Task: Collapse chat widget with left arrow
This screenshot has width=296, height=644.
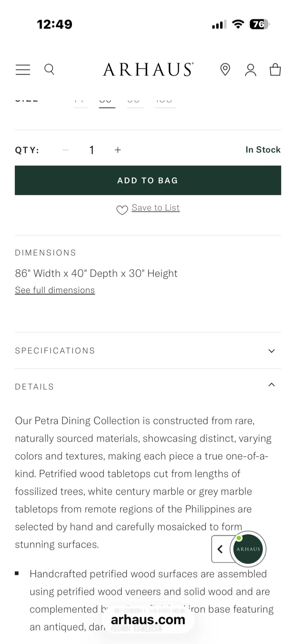Action: click(x=220, y=549)
